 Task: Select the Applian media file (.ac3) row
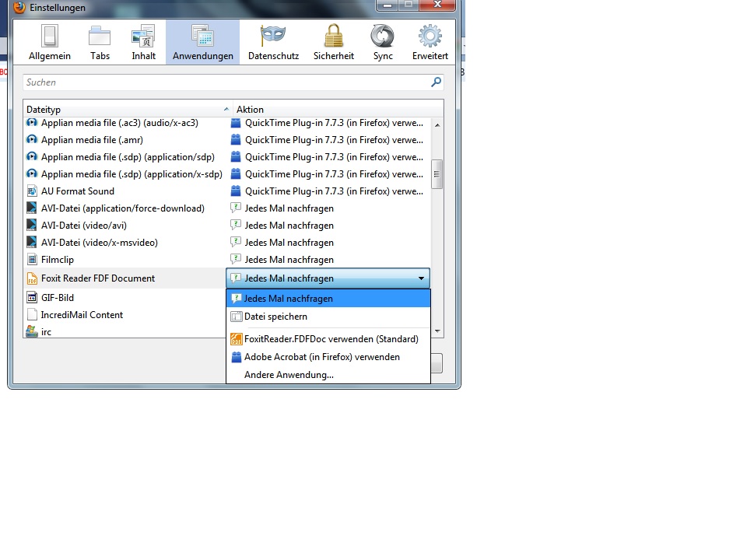[226, 123]
